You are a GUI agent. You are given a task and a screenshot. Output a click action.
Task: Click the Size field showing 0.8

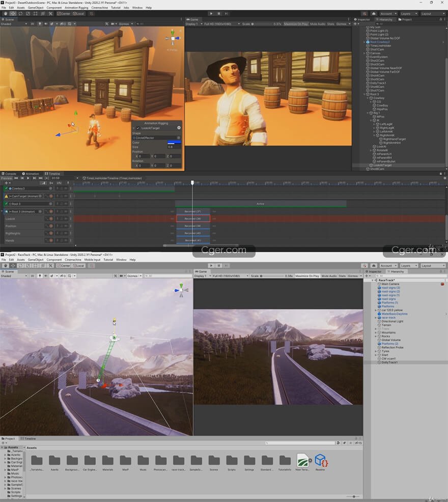tap(174, 147)
